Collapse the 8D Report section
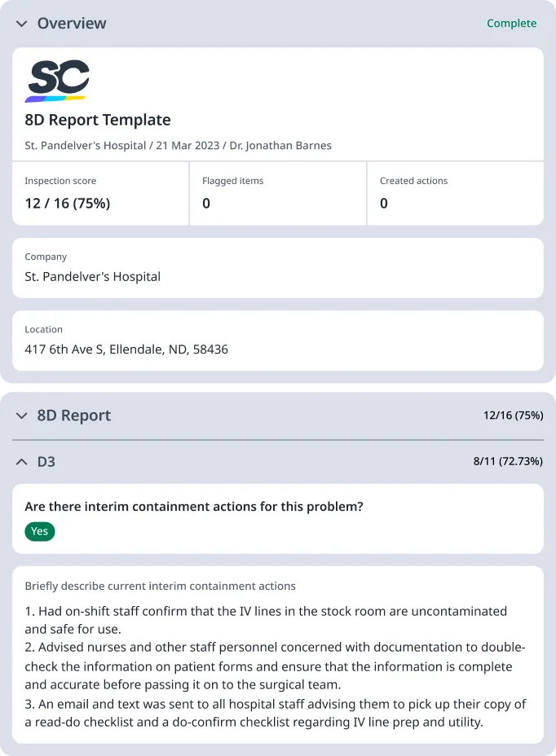 coord(21,415)
